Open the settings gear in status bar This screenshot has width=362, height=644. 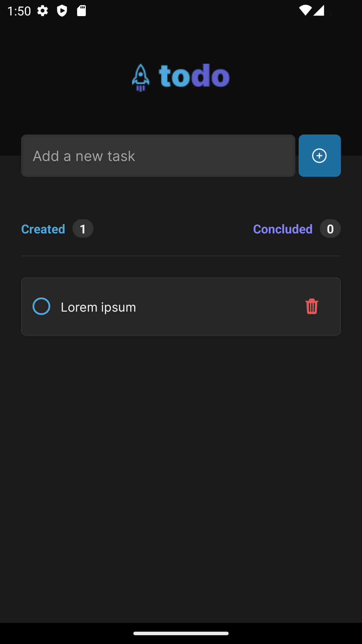pos(43,11)
